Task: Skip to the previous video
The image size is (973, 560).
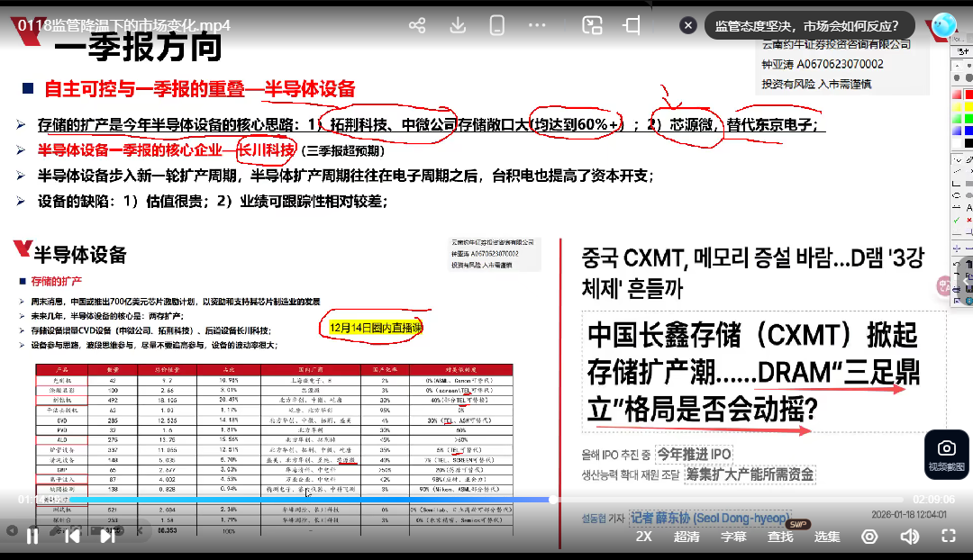Action: (72, 535)
